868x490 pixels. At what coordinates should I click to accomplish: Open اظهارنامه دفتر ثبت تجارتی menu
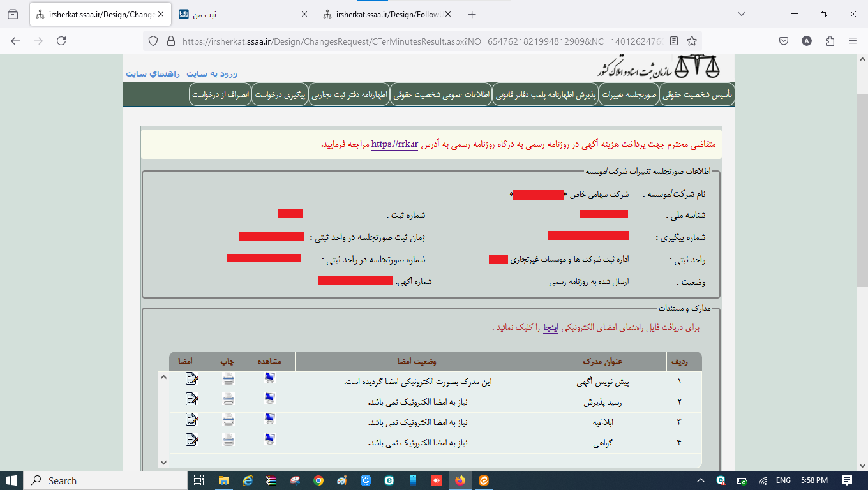(x=348, y=94)
